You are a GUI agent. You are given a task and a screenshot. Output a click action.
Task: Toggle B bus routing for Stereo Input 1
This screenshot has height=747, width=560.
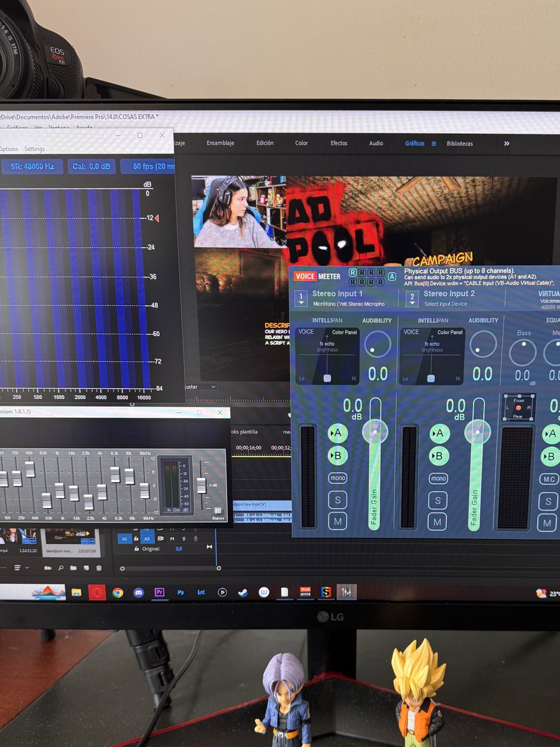point(337,456)
